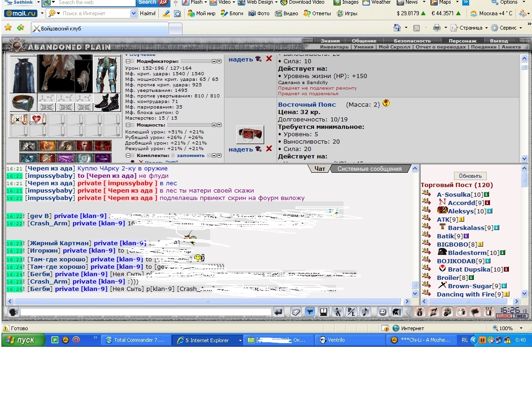The height and width of the screenshot is (399, 532).
Task: Toggle the chat filter funnel icon
Action: [310, 312]
